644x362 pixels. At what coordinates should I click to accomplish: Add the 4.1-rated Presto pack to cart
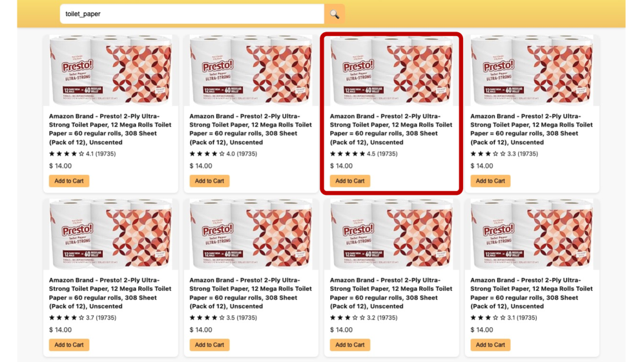pyautogui.click(x=69, y=181)
